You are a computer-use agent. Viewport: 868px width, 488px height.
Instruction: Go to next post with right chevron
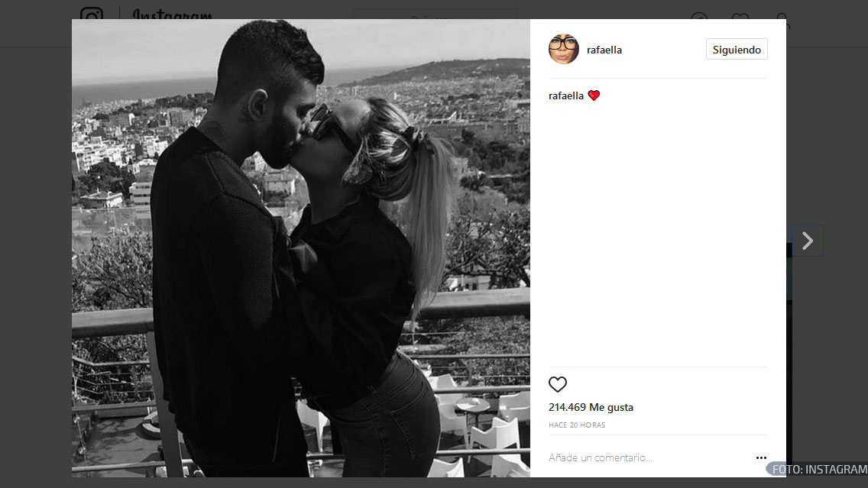pyautogui.click(x=808, y=241)
